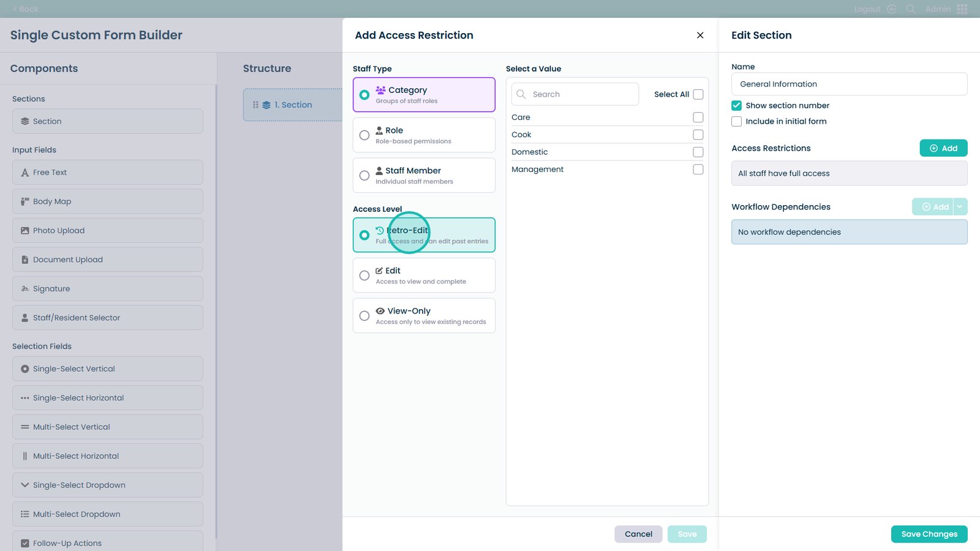Close the Add Access Restriction dialog

(700, 36)
